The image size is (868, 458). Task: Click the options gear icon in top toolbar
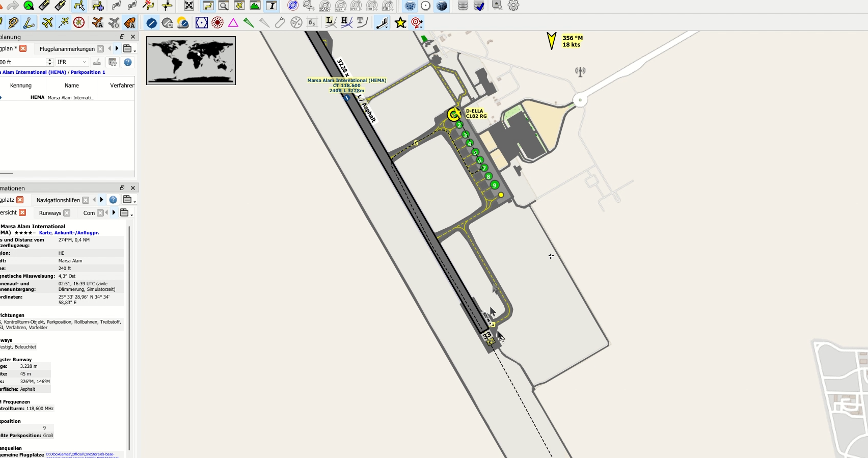pos(513,6)
